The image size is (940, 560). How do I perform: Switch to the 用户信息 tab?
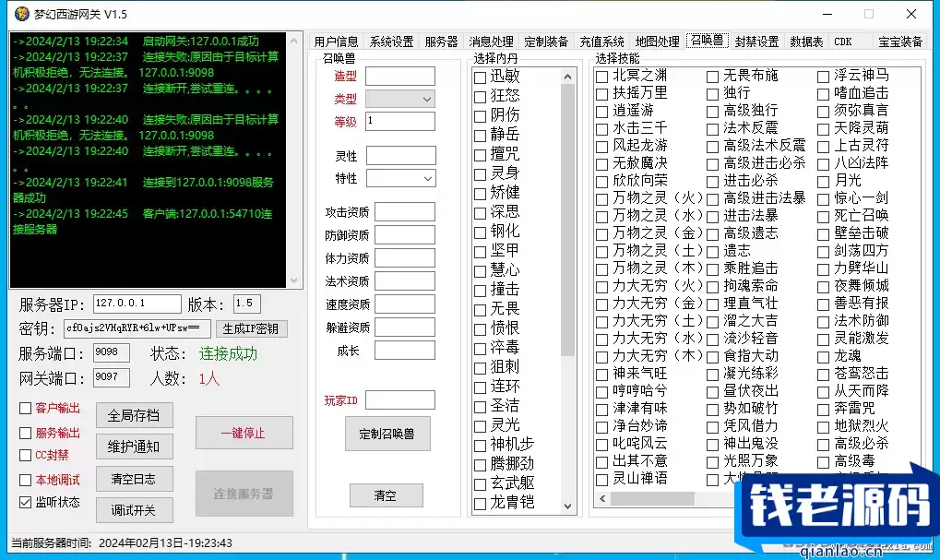[336, 42]
